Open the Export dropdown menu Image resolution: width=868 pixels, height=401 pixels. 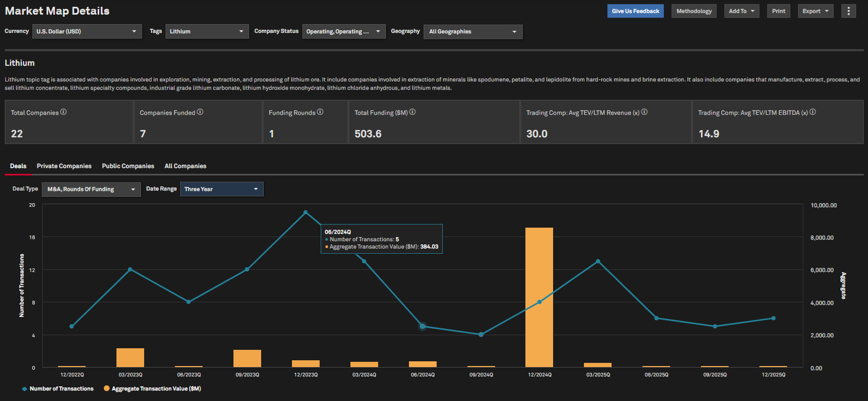point(815,11)
